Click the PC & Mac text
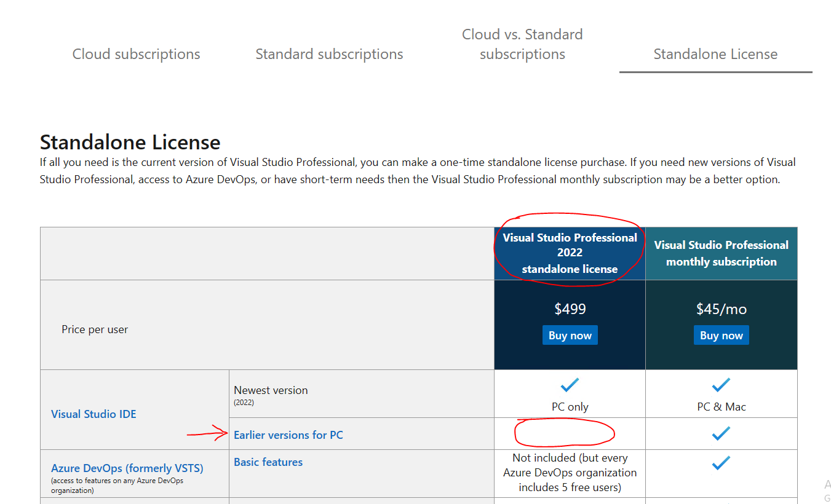831x504 pixels. tap(722, 407)
